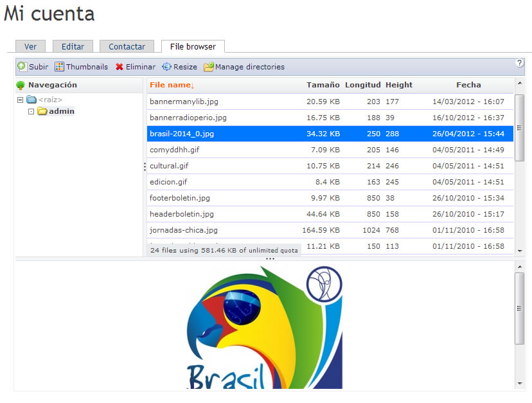
Task: Select file edicion.gif
Action: [330, 182]
